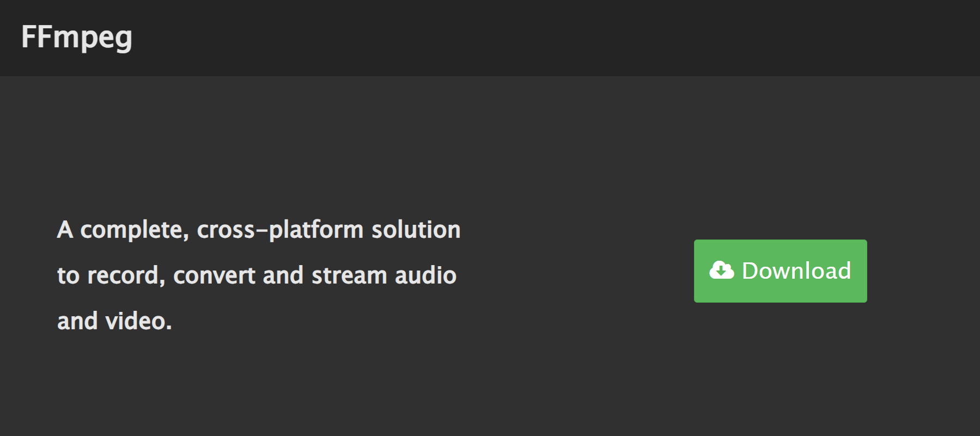This screenshot has height=436, width=980.
Task: Click the word "audio" in the tagline
Action: click(x=425, y=275)
